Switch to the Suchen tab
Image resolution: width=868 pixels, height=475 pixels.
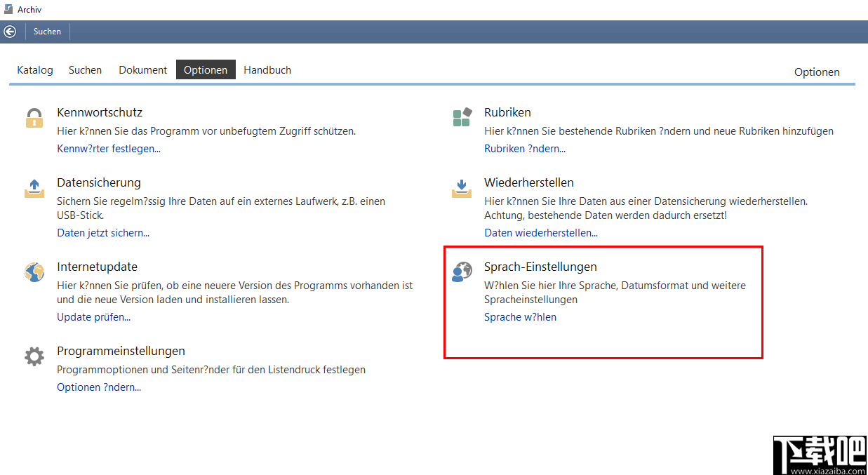85,70
